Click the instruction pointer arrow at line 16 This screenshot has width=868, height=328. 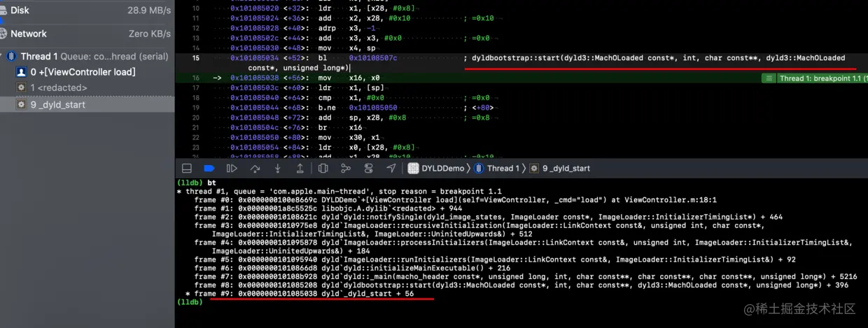217,78
